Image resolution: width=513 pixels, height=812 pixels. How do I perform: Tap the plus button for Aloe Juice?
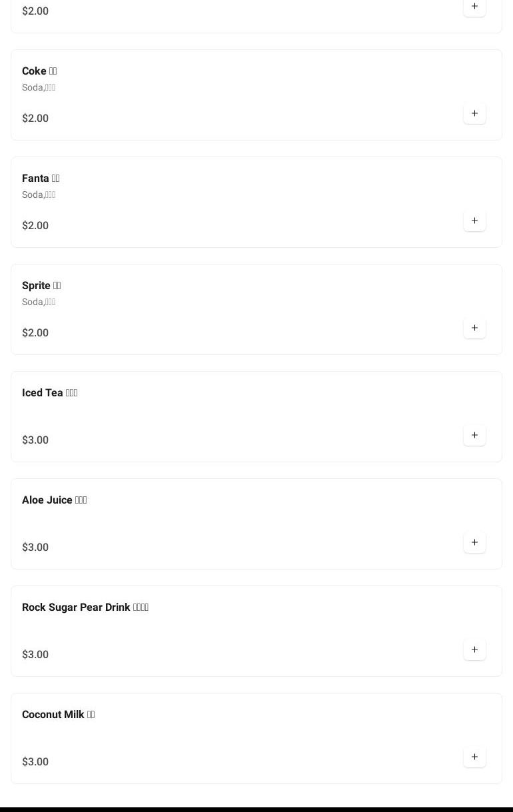pos(474,543)
